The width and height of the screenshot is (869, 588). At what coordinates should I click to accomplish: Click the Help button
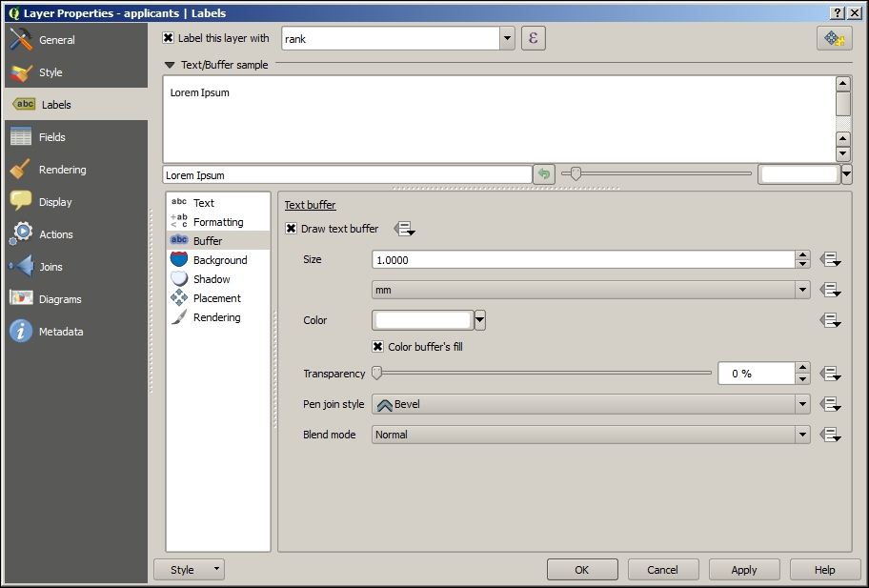[x=824, y=570]
